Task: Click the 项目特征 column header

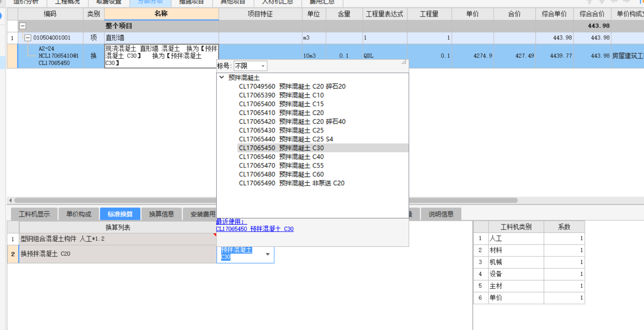Action: (x=260, y=14)
